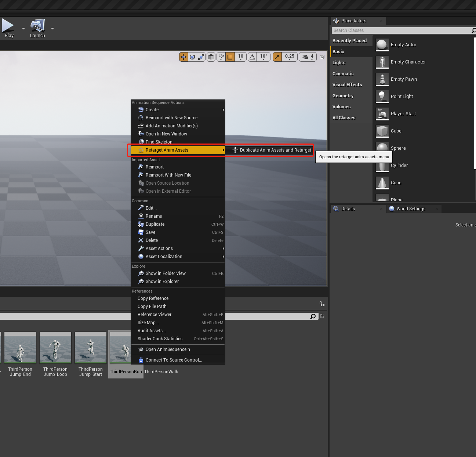Screen dimensions: 476x457
Task: Select the Geometry category
Action: coord(351,96)
